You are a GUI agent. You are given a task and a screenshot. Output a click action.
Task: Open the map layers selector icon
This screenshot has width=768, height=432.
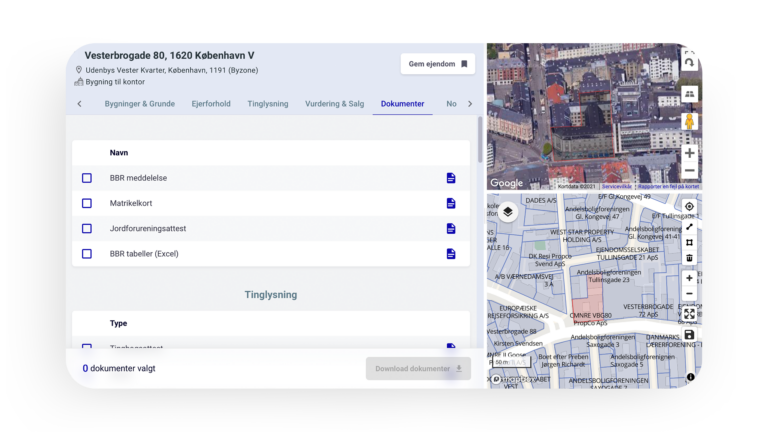tap(507, 211)
